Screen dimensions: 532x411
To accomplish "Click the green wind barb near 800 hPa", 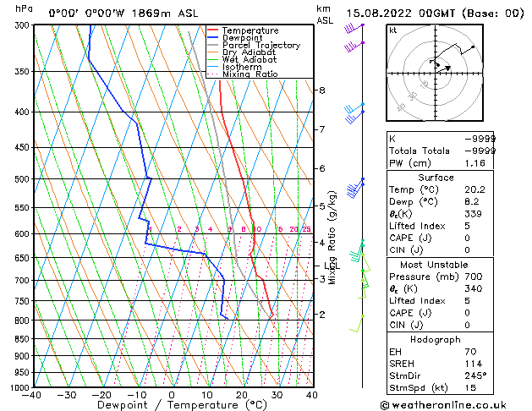I will [x=357, y=324].
